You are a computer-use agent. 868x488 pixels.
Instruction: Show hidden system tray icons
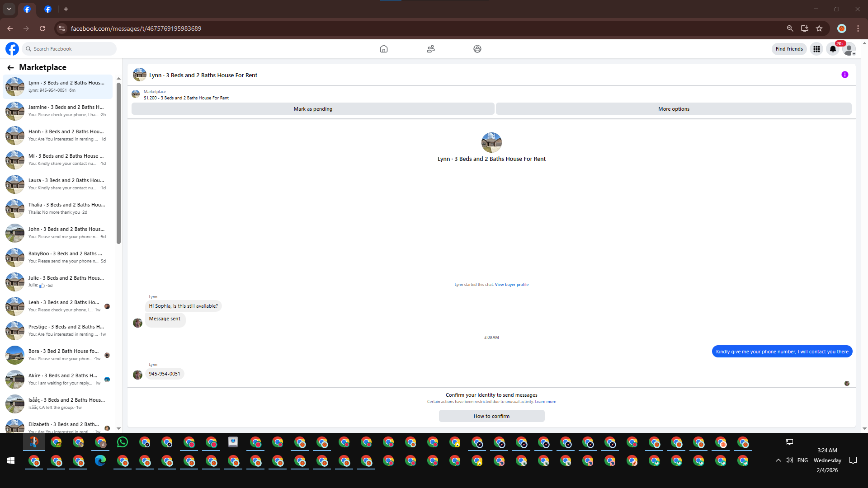[778, 460]
